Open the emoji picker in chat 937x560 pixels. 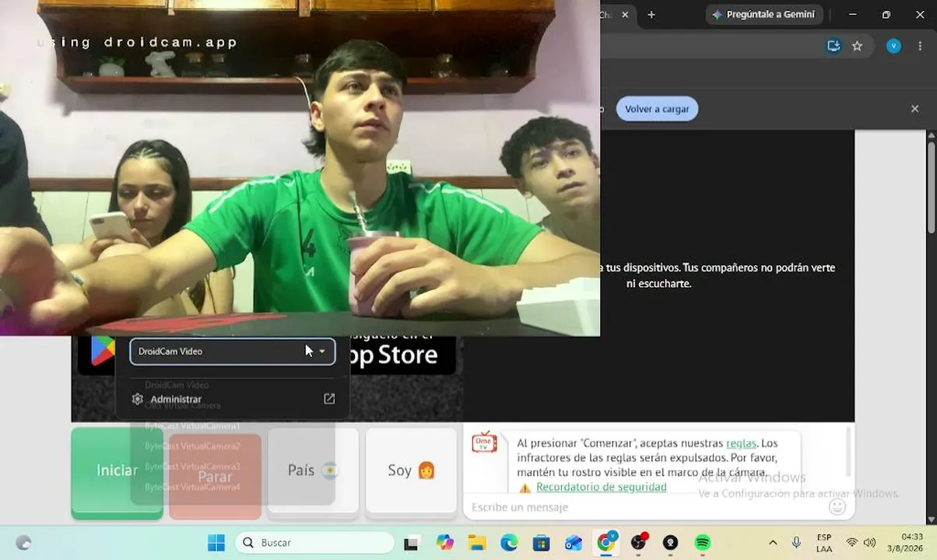click(837, 507)
